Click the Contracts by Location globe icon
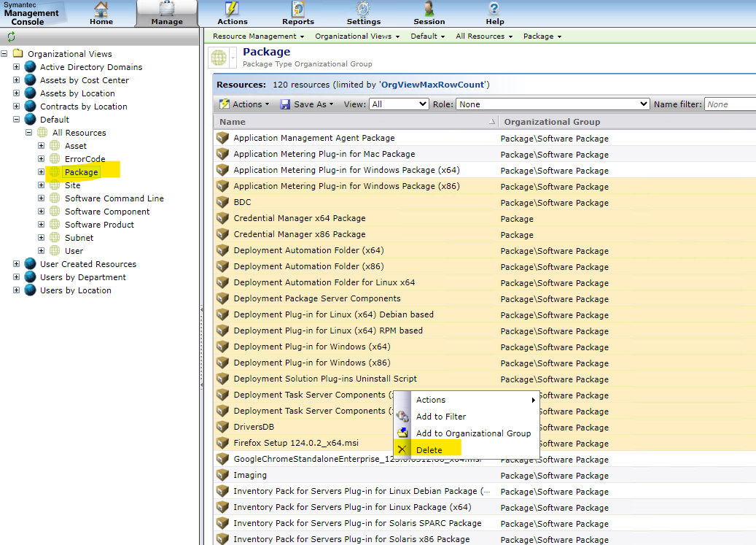Image resolution: width=756 pixels, height=545 pixels. click(x=31, y=106)
